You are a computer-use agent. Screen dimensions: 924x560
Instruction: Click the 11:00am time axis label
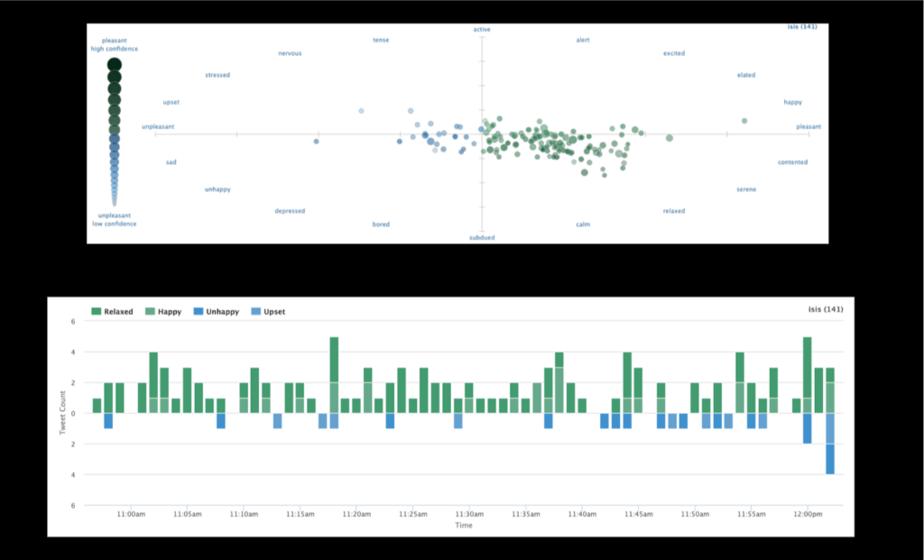131,514
